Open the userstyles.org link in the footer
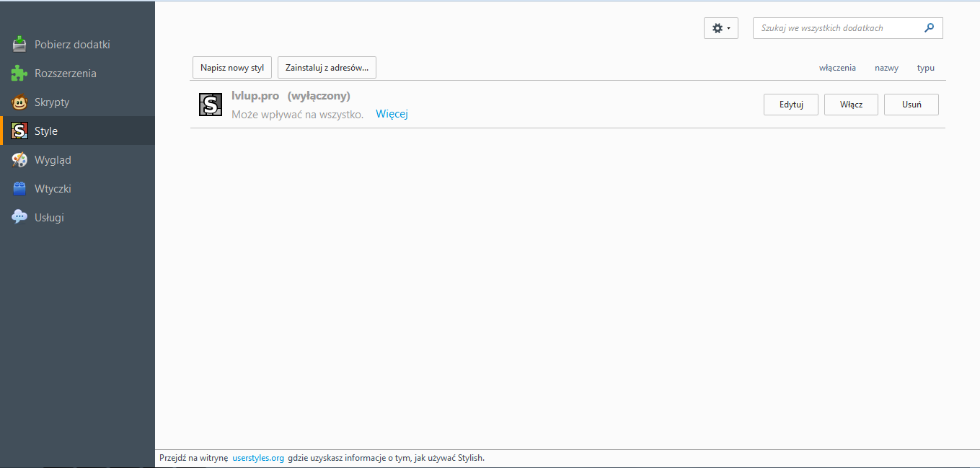 click(x=258, y=458)
